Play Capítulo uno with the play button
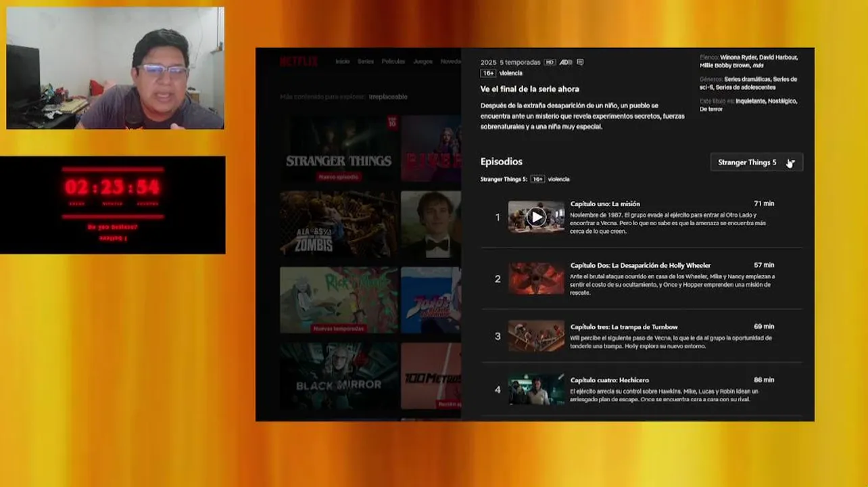This screenshot has width=868, height=487. (x=536, y=217)
